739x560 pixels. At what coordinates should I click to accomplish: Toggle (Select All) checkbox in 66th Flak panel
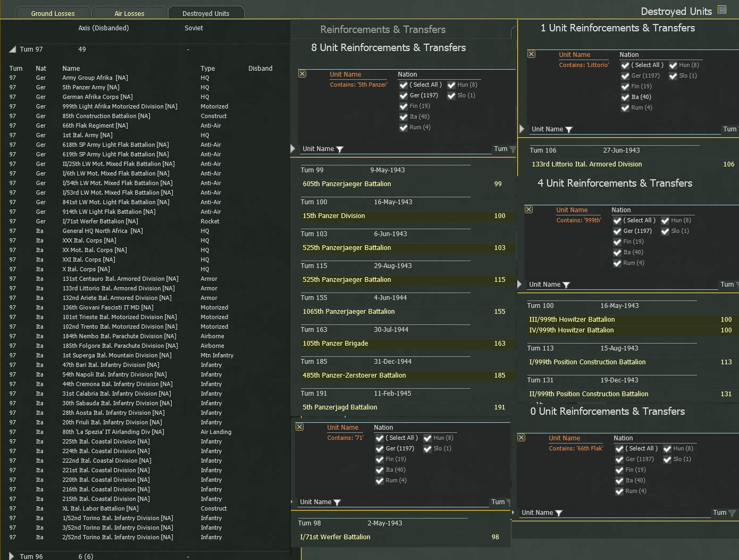click(619, 449)
